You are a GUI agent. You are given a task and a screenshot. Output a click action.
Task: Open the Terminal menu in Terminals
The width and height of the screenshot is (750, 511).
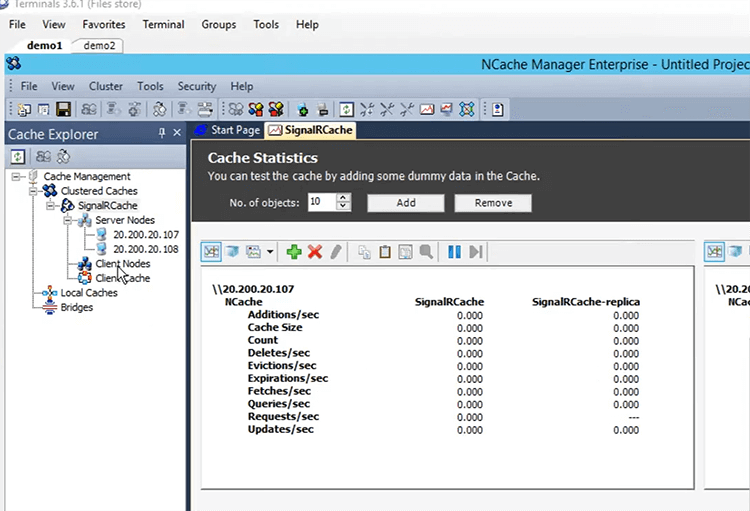pyautogui.click(x=163, y=24)
